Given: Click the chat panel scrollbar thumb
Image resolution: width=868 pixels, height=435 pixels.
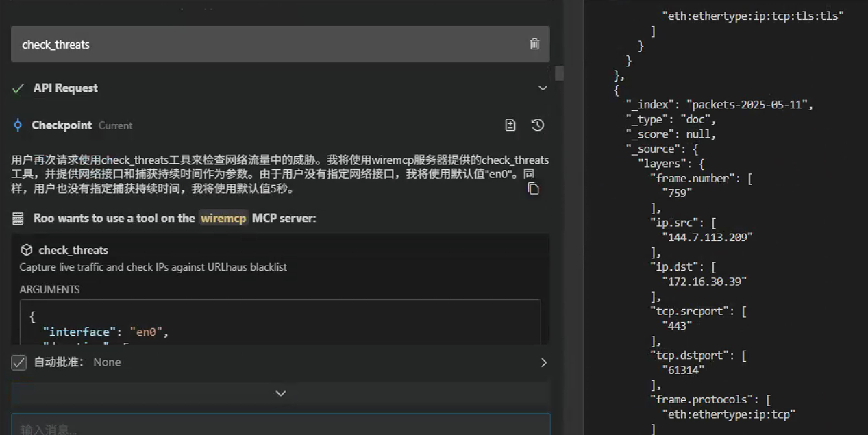Looking at the screenshot, I should pos(560,73).
